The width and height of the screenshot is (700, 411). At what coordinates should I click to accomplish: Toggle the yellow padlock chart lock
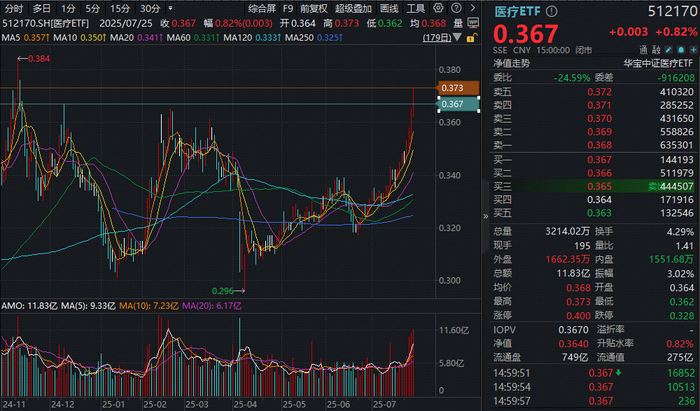(x=471, y=38)
